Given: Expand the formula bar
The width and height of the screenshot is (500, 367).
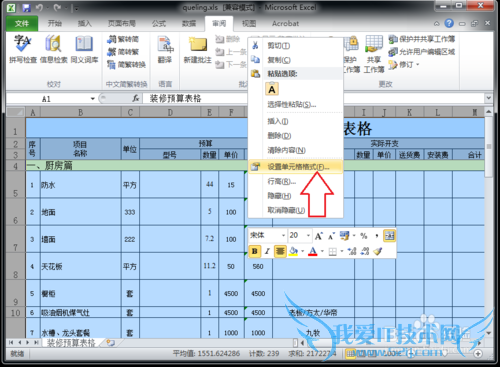Looking at the screenshot, I should click(x=488, y=98).
